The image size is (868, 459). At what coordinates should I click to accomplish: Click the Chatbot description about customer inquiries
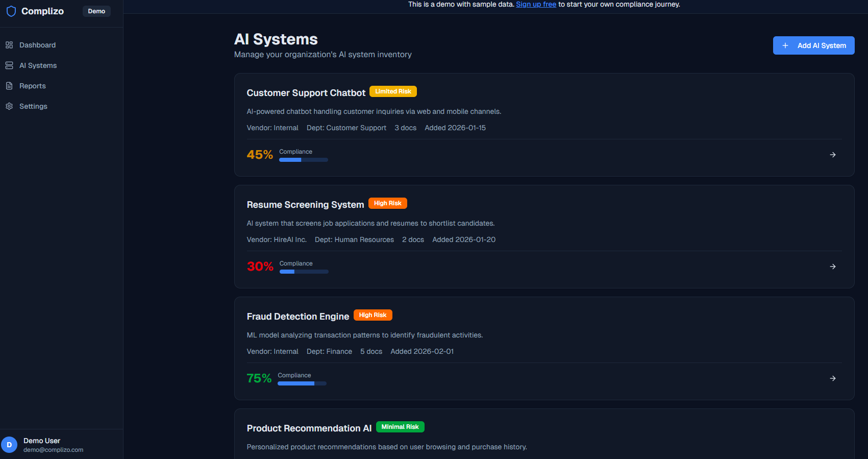[374, 111]
